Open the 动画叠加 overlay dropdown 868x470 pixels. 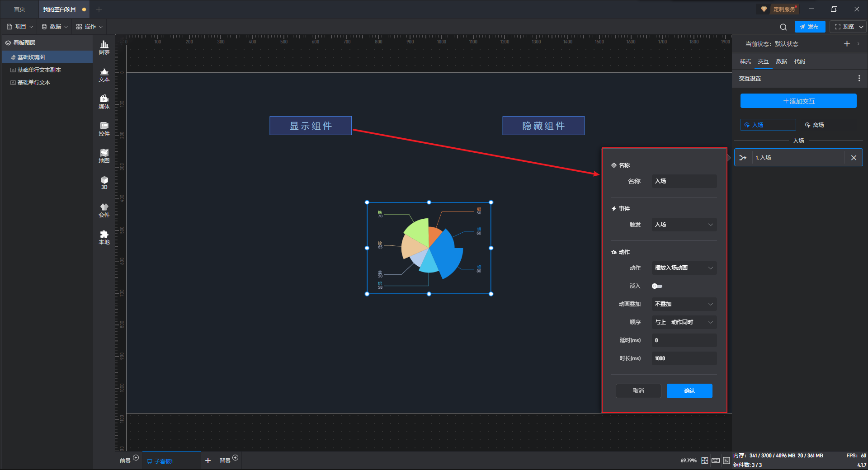tap(684, 304)
